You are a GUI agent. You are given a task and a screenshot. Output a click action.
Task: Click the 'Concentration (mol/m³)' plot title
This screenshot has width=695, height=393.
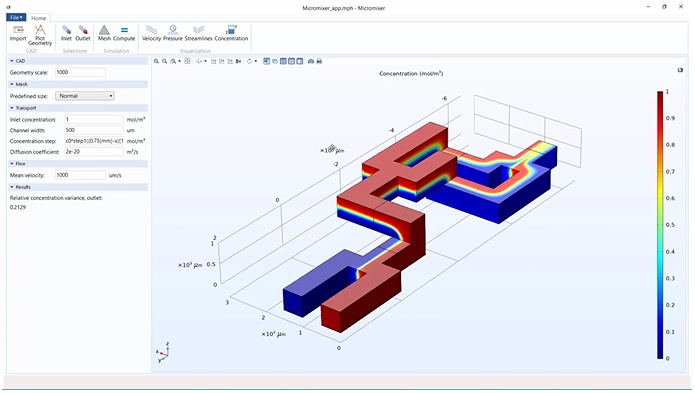pos(411,74)
